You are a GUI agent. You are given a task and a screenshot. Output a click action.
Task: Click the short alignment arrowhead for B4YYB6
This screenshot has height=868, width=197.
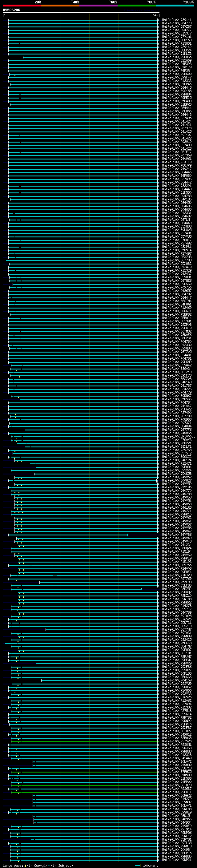(x=128, y=535)
